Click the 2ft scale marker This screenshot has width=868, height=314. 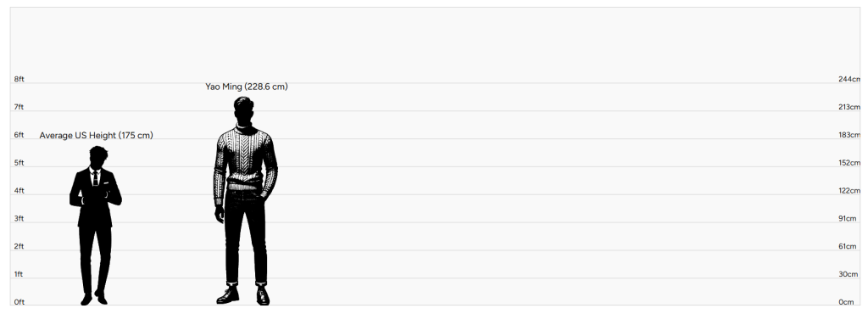19,246
